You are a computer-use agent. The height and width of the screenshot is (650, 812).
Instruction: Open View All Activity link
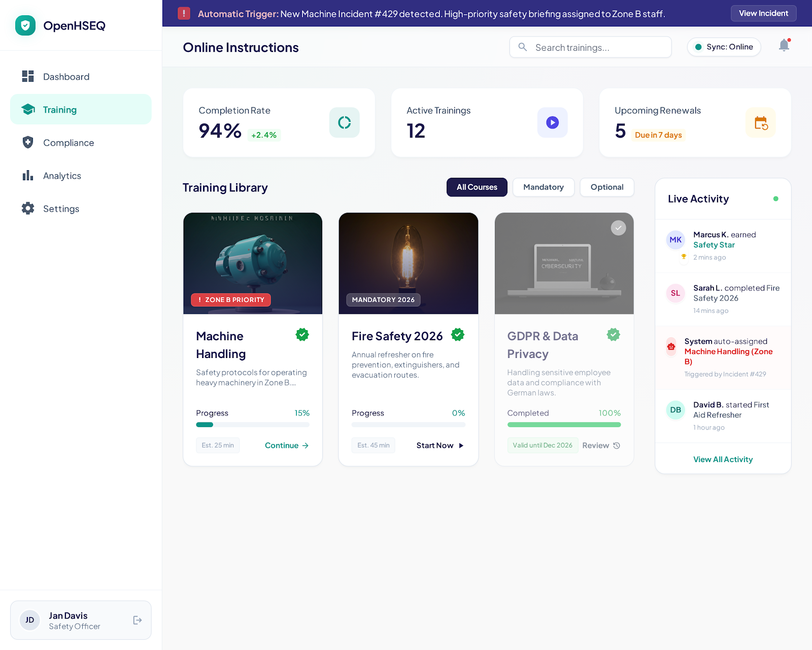tap(723, 460)
